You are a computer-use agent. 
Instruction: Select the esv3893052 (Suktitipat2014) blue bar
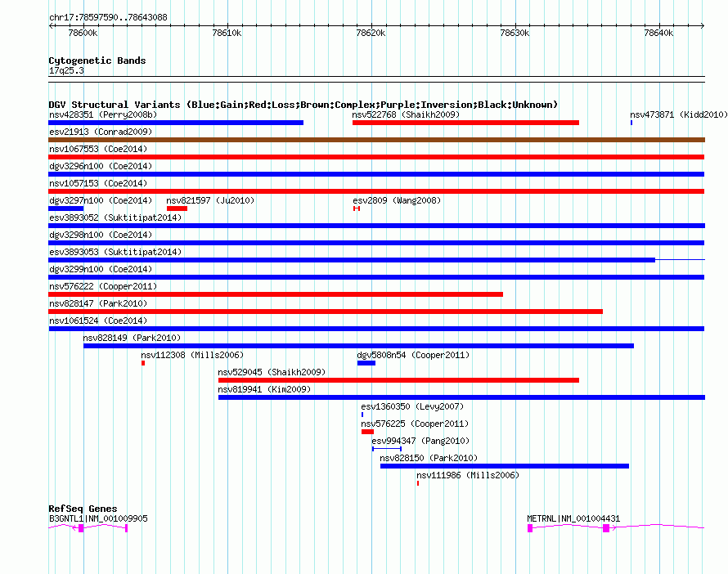pyautogui.click(x=376, y=226)
